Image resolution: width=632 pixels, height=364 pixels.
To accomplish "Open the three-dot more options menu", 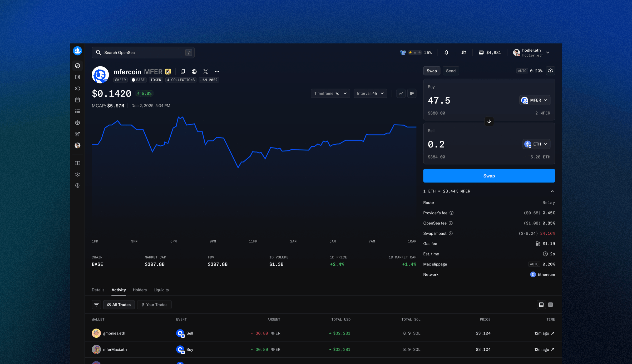I will 217,72.
